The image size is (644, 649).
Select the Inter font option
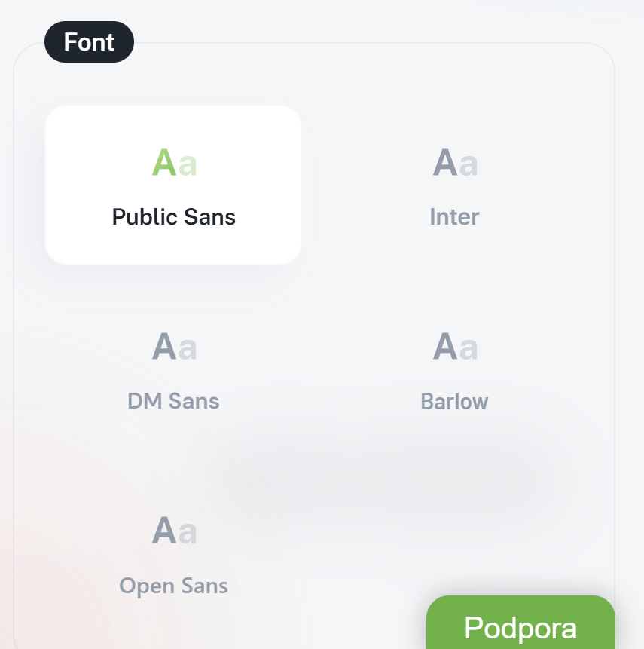(454, 185)
